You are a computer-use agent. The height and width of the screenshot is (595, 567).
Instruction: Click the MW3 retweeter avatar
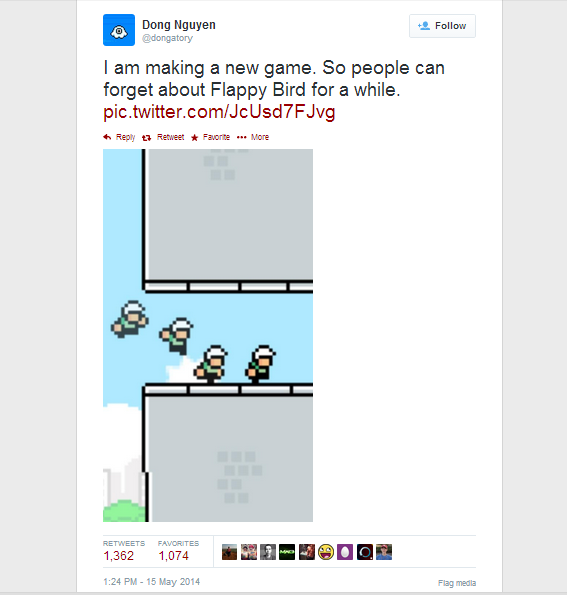pos(287,552)
